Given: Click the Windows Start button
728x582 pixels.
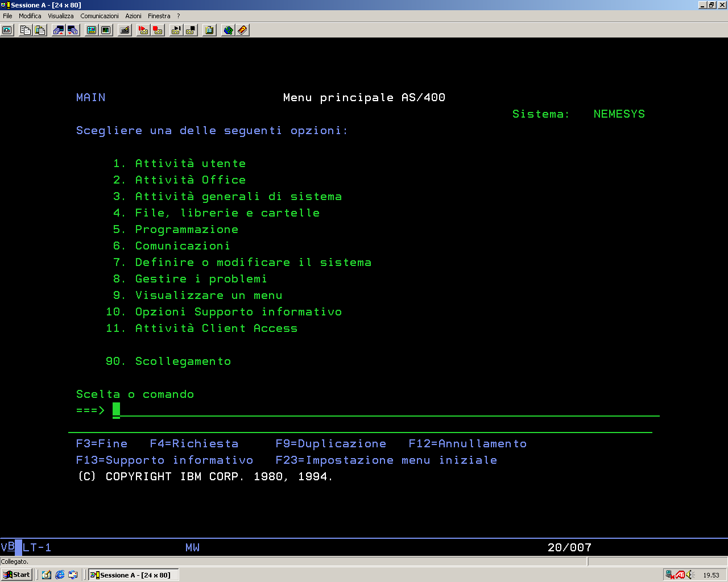Looking at the screenshot, I should pyautogui.click(x=17, y=575).
